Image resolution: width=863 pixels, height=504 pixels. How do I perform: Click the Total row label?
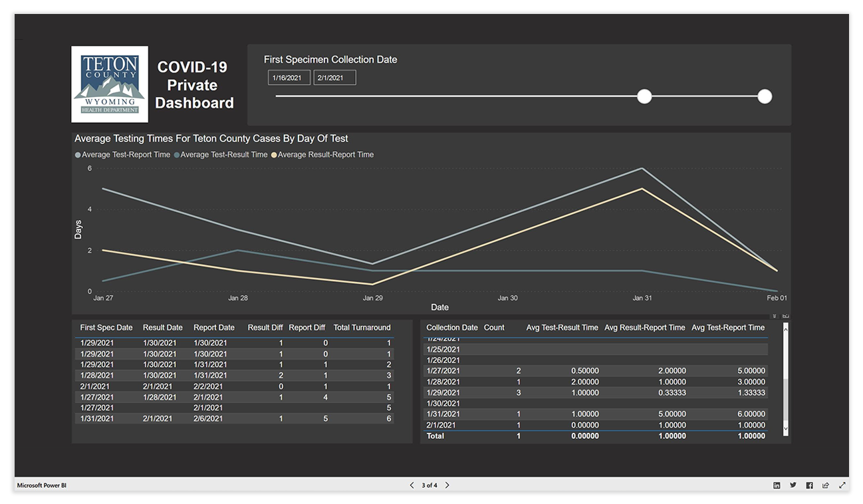[435, 436]
